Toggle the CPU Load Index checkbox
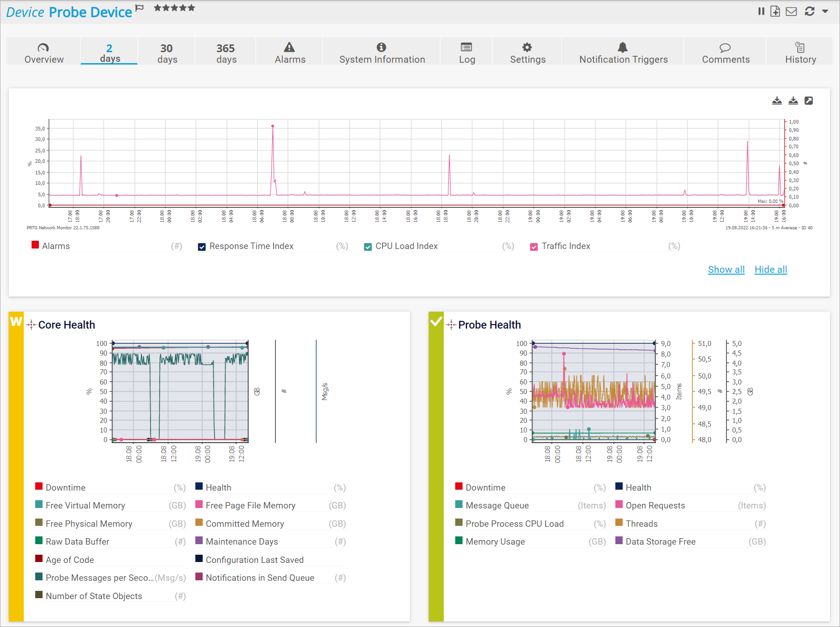Screen dimensions: 840x627 (368, 247)
